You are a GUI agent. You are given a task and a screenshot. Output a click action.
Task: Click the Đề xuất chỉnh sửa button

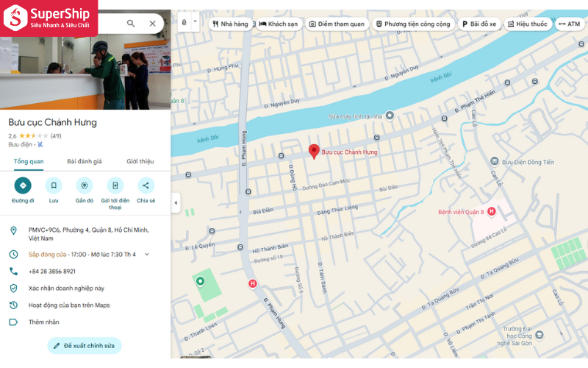tap(85, 345)
